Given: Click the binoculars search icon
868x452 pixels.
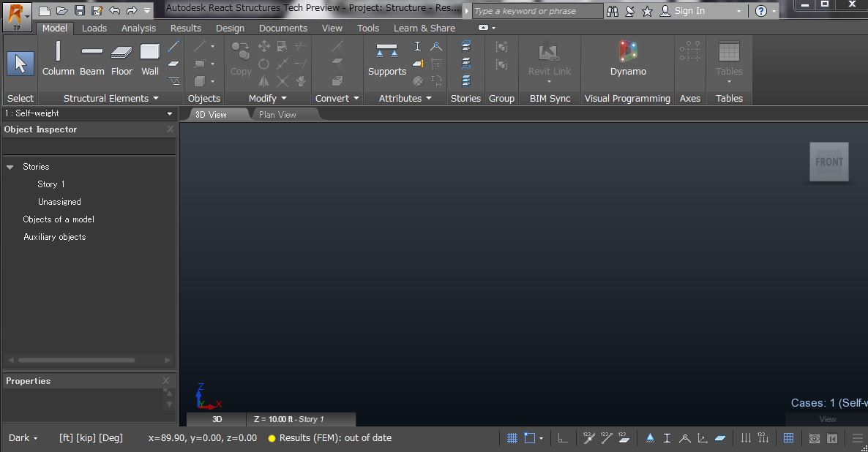Looking at the screenshot, I should [613, 11].
